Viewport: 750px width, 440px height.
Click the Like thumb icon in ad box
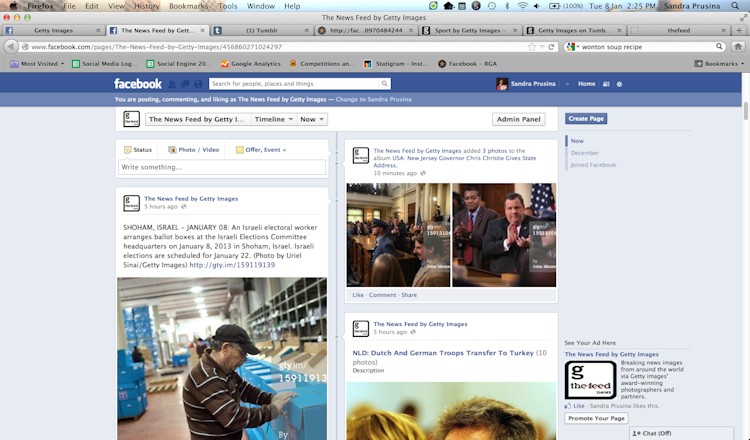[x=568, y=406]
